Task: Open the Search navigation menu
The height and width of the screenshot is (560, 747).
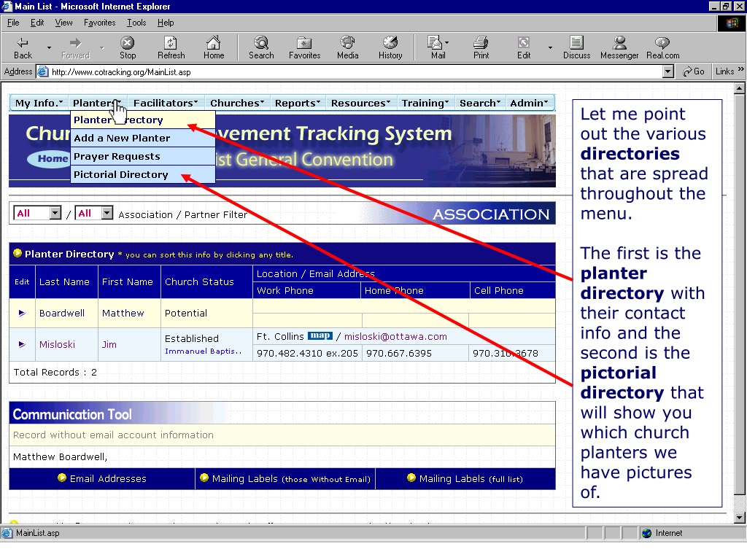Action: (480, 103)
